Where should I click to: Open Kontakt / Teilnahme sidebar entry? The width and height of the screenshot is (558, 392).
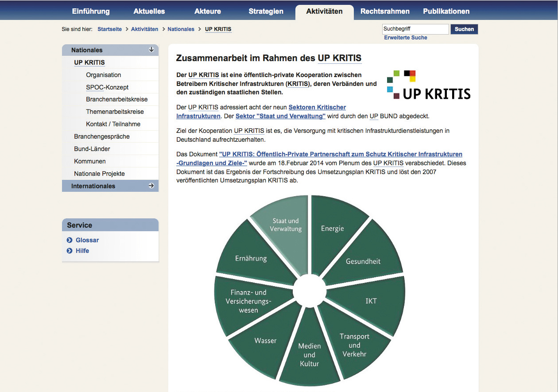click(x=113, y=124)
